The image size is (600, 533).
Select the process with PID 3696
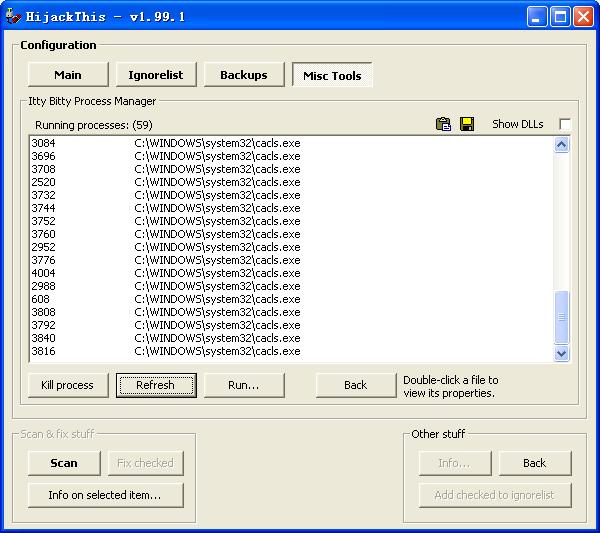[291, 156]
